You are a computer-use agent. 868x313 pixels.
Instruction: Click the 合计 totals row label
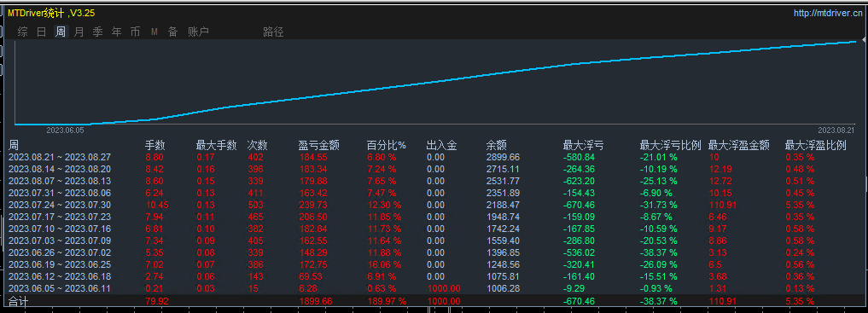click(18, 301)
